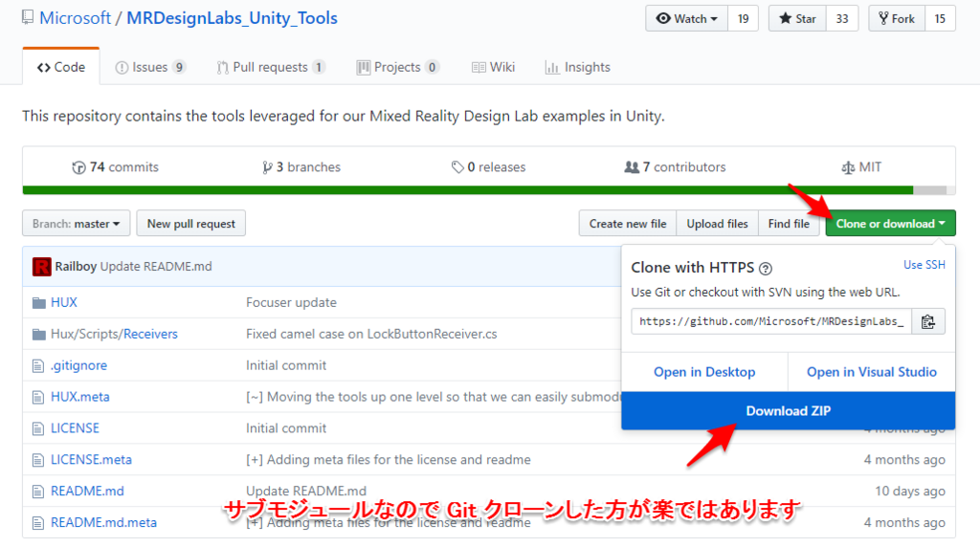980x547 pixels.
Task: Open the HUX folder
Action: pyautogui.click(x=64, y=303)
